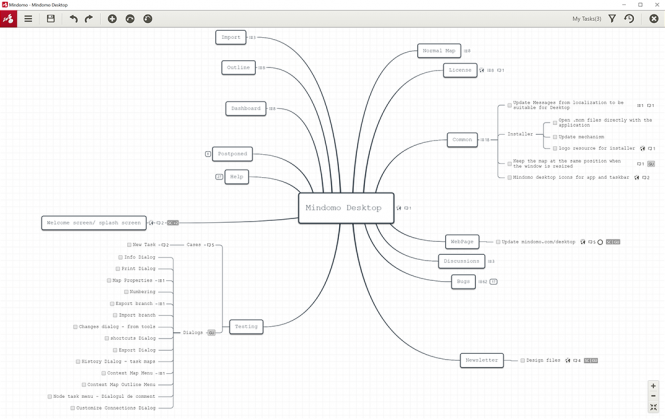Screen dimensions: 665x419
Task: Select the Newsletter topic
Action: click(x=481, y=360)
